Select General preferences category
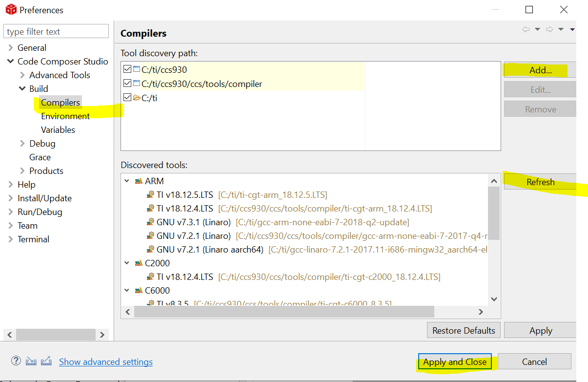Image resolution: width=588 pixels, height=382 pixels. pyautogui.click(x=32, y=48)
